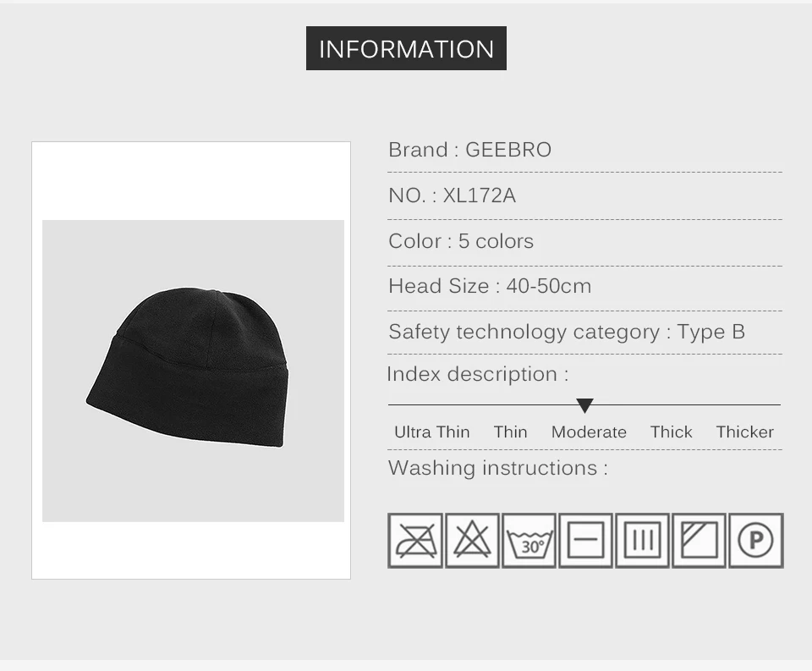Click the Brand : GEEBRO text
812x671 pixels.
(x=469, y=150)
